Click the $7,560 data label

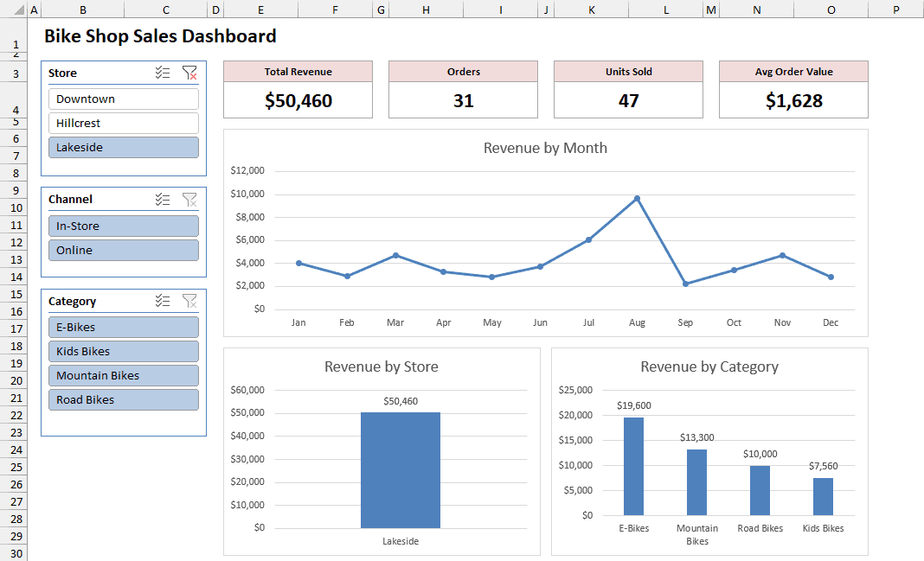pos(824,466)
